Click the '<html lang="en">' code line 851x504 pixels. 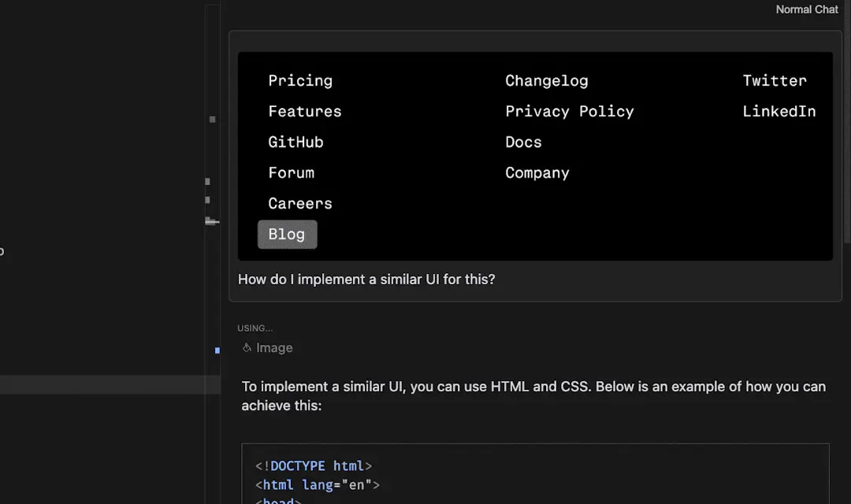click(318, 485)
